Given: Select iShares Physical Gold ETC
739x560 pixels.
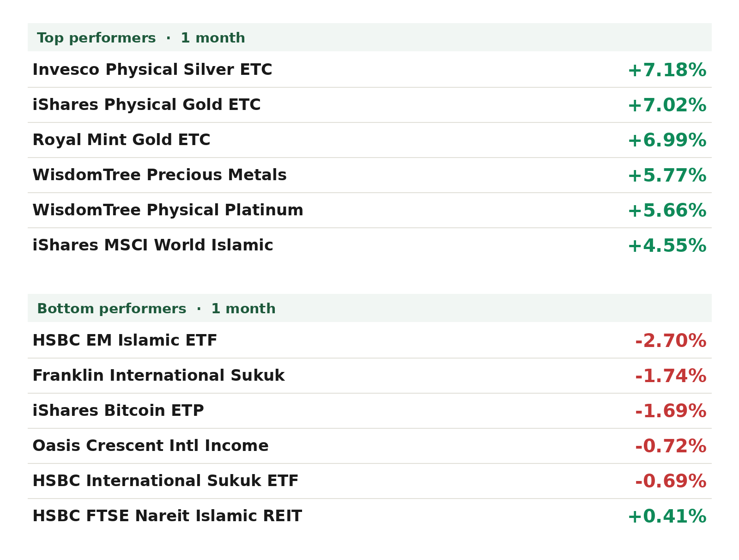Looking at the screenshot, I should 369,105.
